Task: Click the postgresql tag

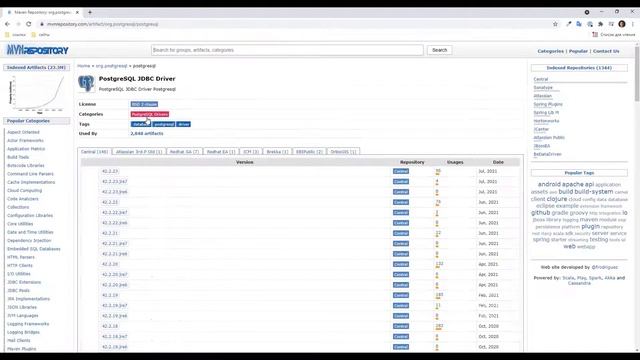Action: pyautogui.click(x=164, y=124)
